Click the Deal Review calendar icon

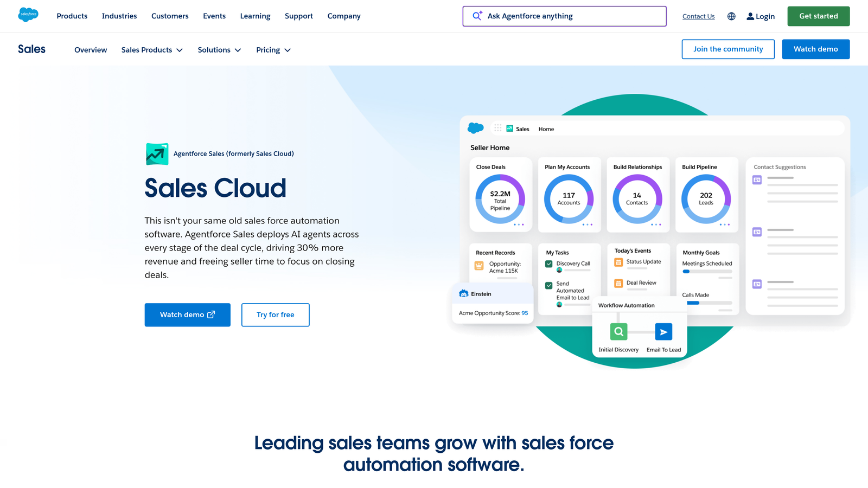point(618,283)
